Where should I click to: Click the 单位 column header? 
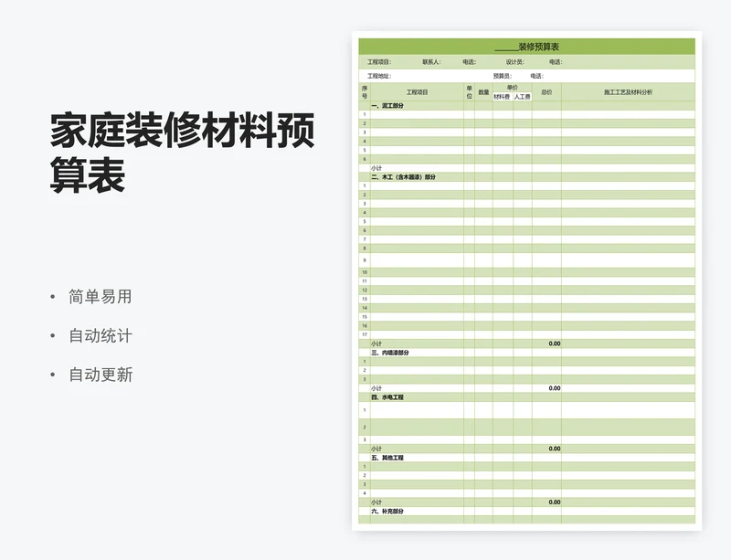tap(471, 90)
